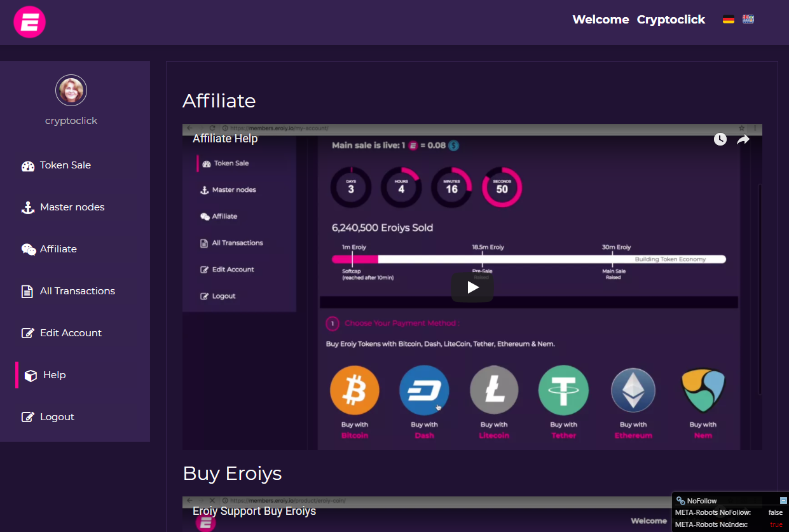Click the cryptoclick profile avatar

coord(71,90)
